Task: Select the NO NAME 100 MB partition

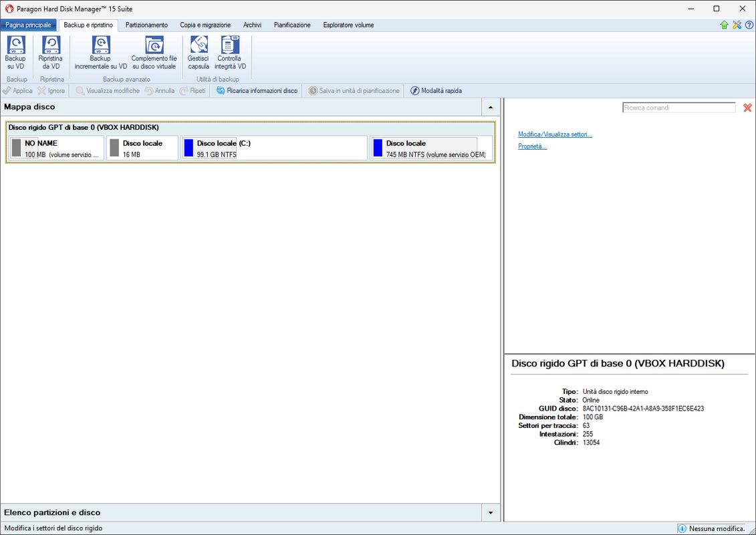Action: coord(56,148)
